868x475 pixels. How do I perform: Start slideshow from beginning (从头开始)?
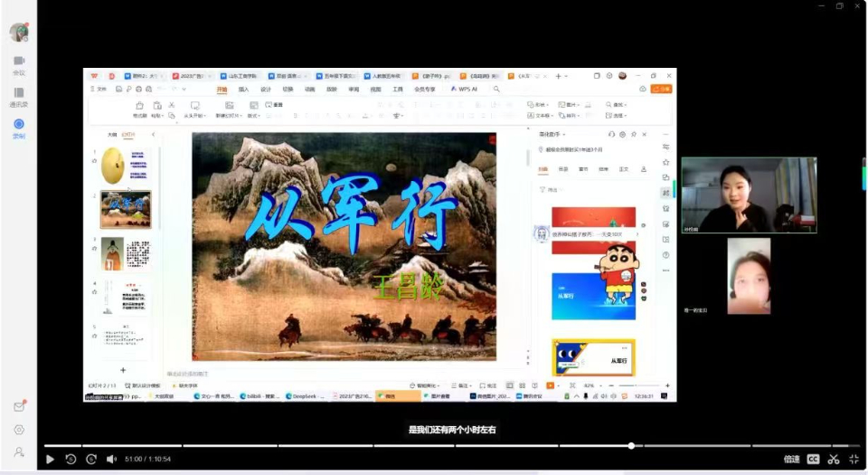point(195,109)
